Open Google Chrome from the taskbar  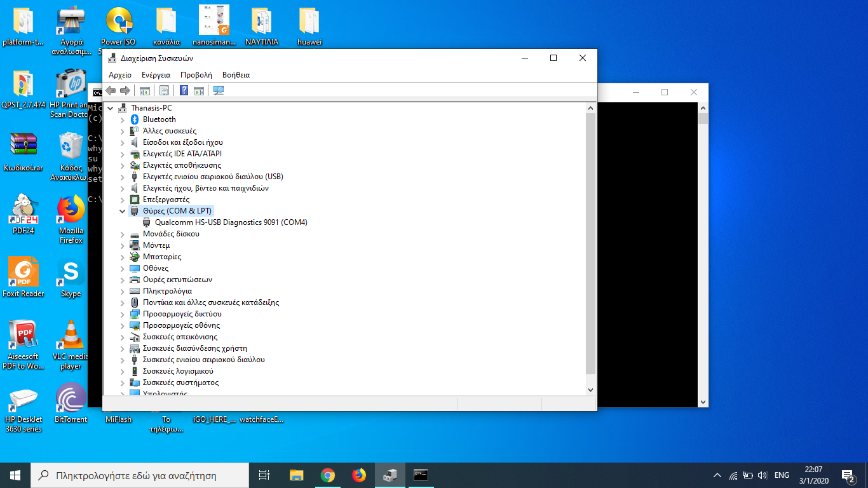pyautogui.click(x=327, y=475)
